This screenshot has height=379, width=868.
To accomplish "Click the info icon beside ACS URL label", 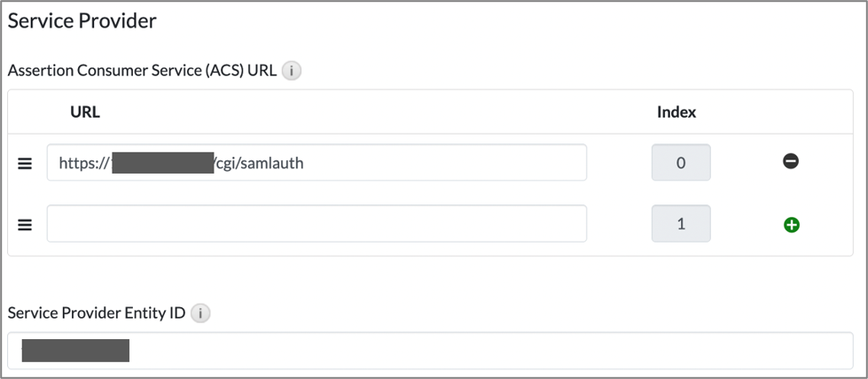I will click(x=292, y=72).
